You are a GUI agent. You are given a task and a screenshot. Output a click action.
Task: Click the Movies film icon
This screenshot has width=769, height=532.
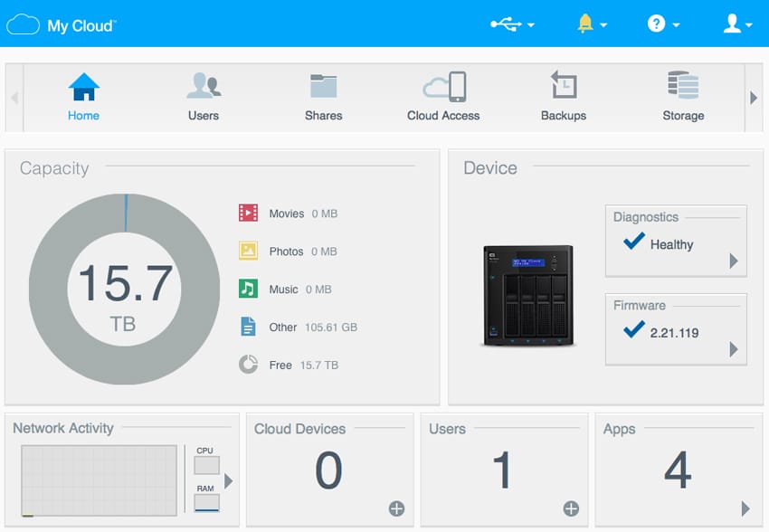[248, 214]
